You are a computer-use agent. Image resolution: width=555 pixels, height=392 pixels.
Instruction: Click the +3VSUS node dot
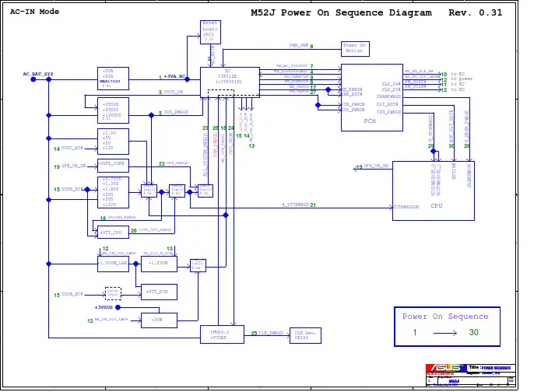tap(118, 307)
